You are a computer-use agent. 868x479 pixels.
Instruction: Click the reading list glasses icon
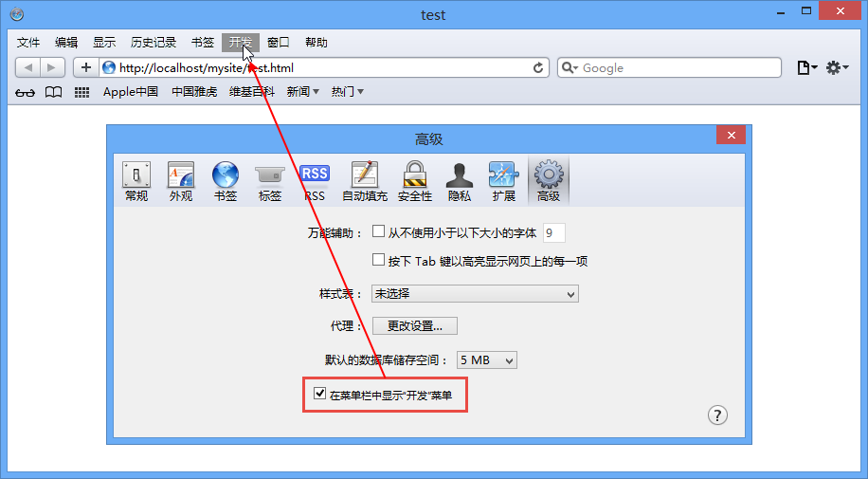coord(25,92)
